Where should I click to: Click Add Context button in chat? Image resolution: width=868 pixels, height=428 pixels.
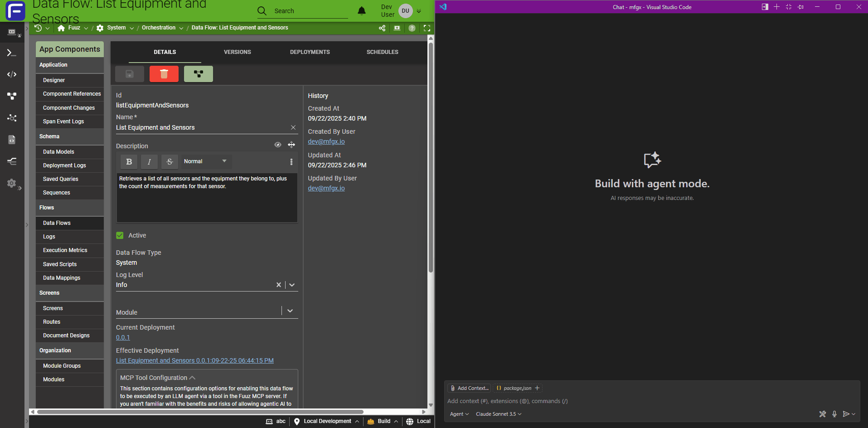pos(469,388)
